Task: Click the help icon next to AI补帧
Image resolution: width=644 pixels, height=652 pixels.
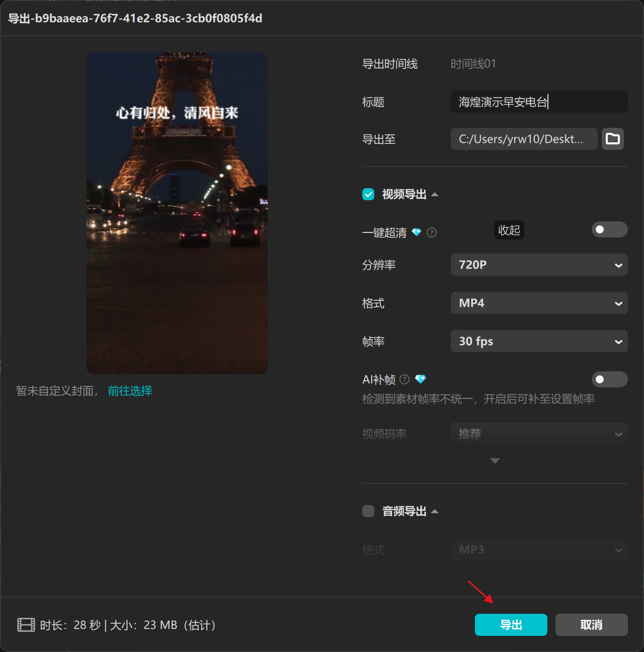Action: [x=405, y=379]
